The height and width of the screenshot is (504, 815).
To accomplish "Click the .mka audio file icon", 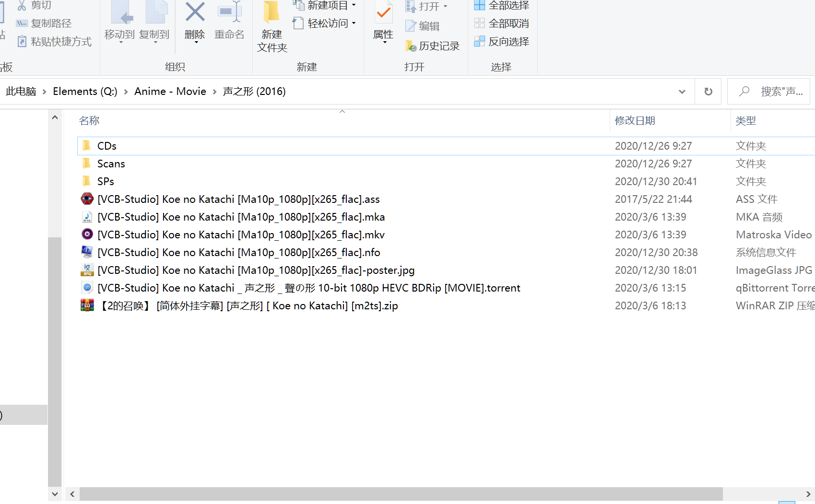I will [87, 217].
